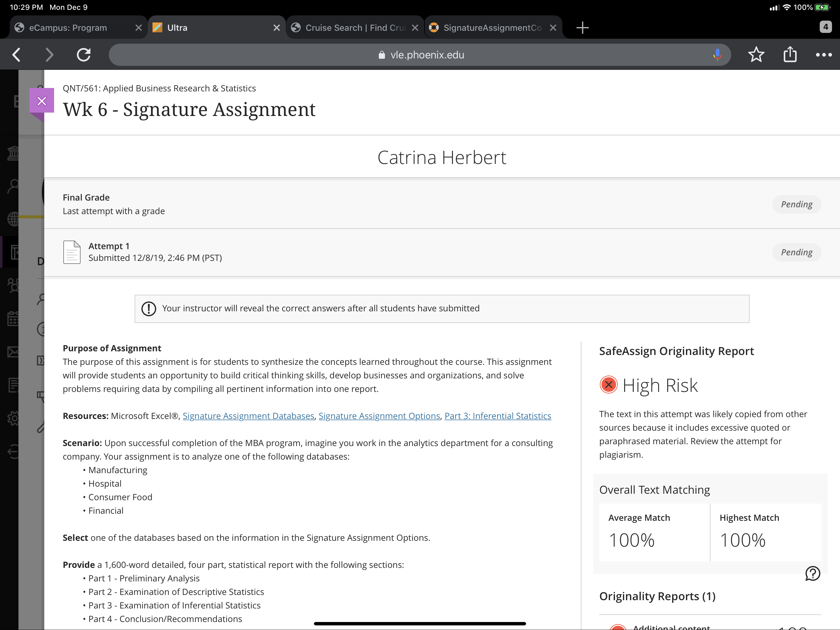
Task: Show the tab count switcher showing 4
Action: [825, 27]
